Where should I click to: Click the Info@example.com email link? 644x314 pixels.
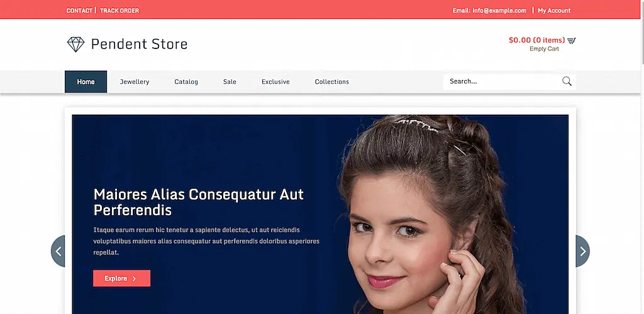(x=499, y=11)
